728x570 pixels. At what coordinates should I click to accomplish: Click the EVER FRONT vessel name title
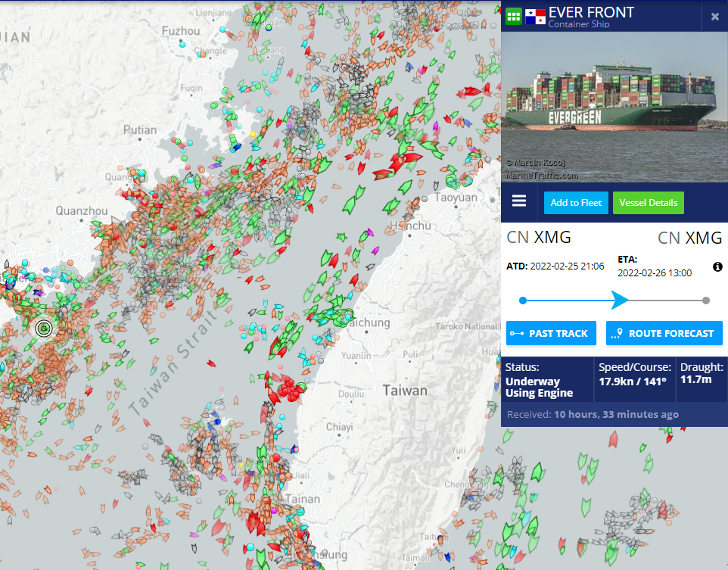click(x=591, y=12)
